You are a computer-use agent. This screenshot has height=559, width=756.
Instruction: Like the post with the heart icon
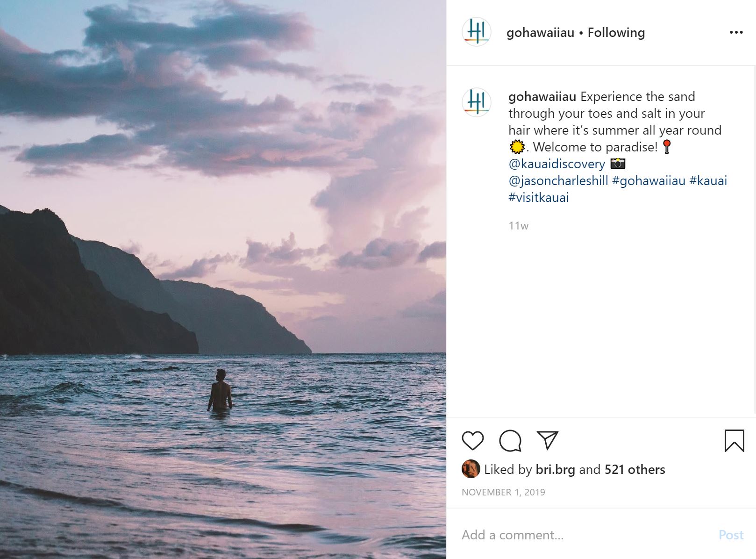pyautogui.click(x=472, y=441)
